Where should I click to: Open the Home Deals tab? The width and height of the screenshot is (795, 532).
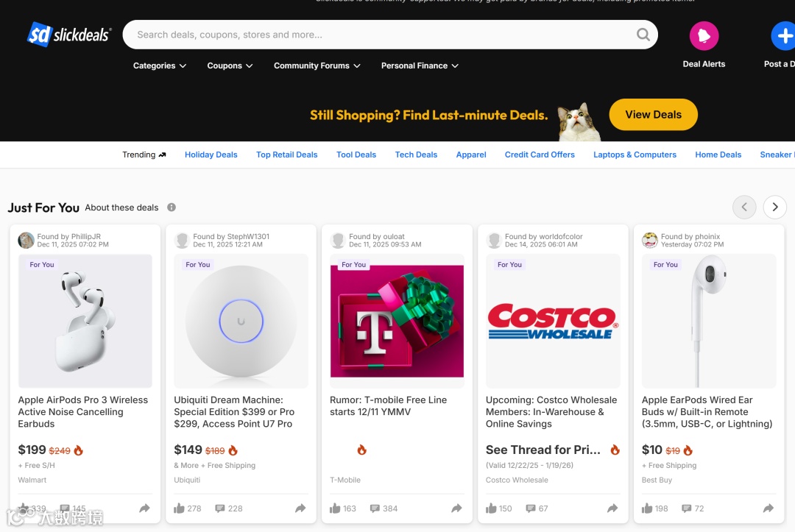[x=718, y=155]
